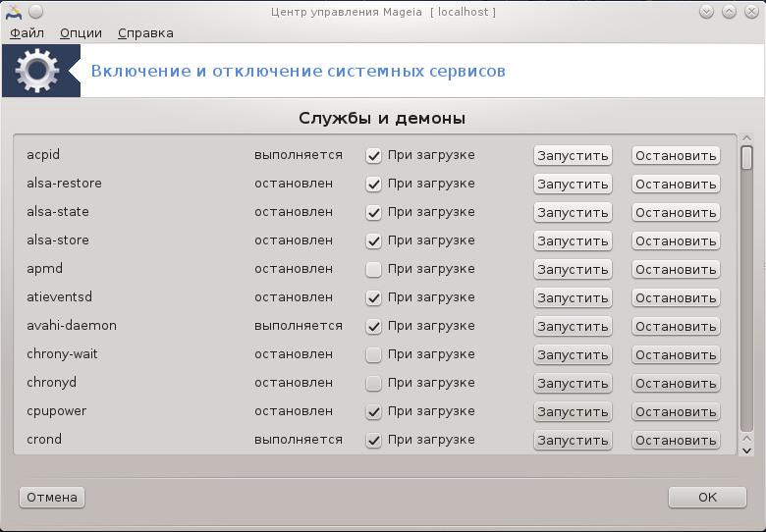Stop crond using Остановить button
The image size is (766, 532).
[676, 441]
